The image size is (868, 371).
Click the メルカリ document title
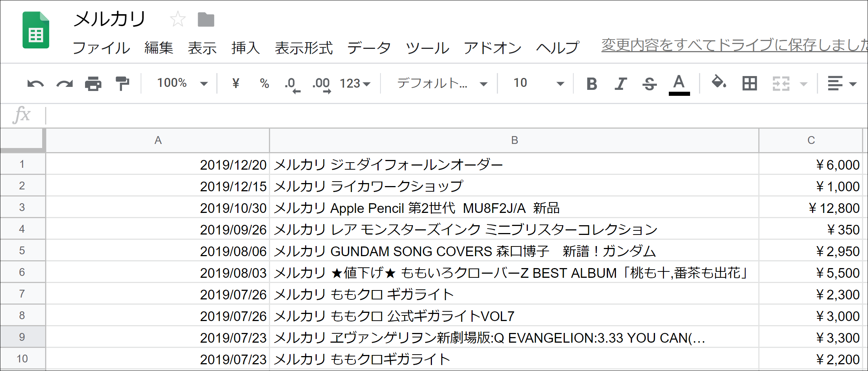point(109,19)
